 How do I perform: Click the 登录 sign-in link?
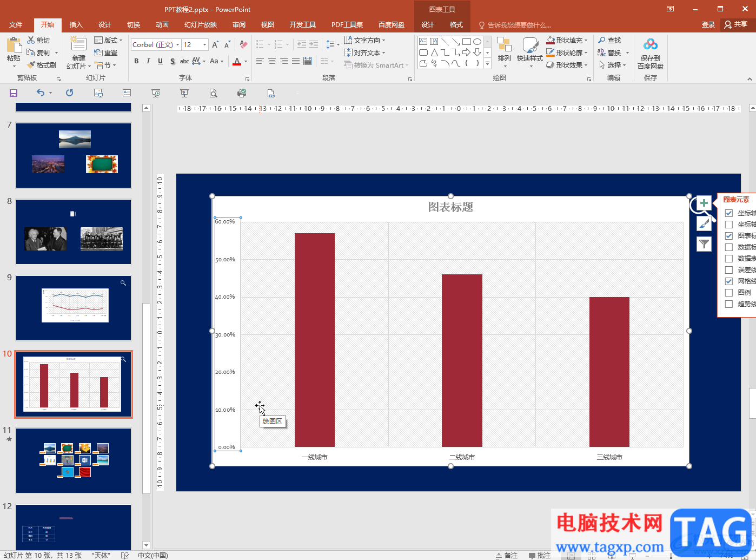point(708,25)
